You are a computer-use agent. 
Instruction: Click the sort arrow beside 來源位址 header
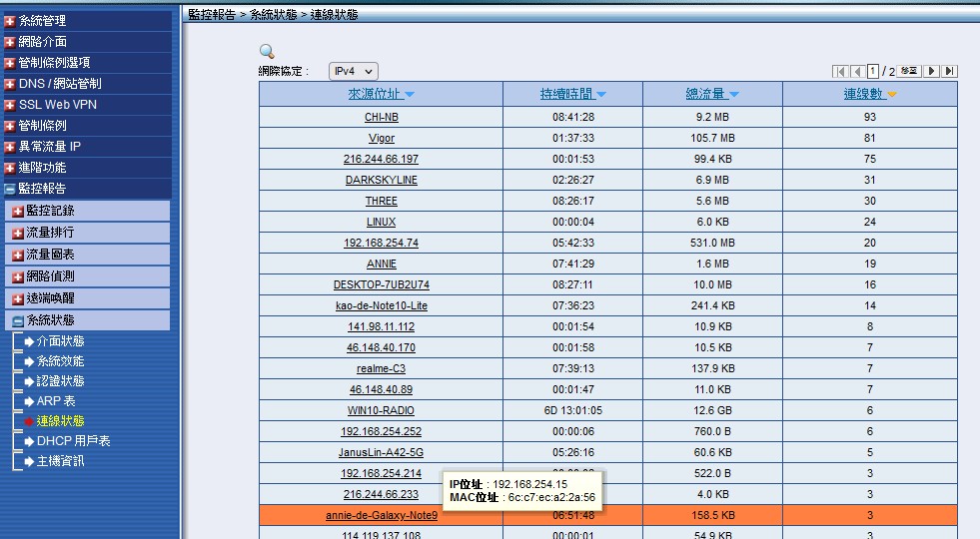pos(410,95)
